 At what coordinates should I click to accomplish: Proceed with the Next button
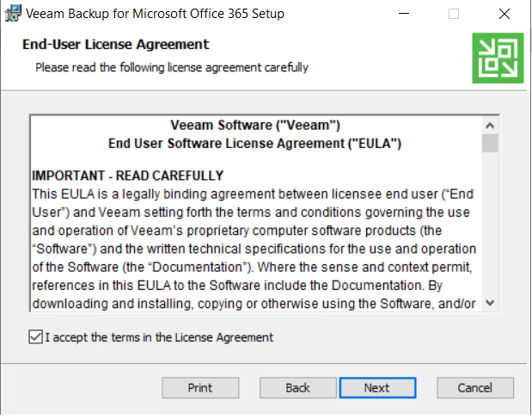[377, 388]
